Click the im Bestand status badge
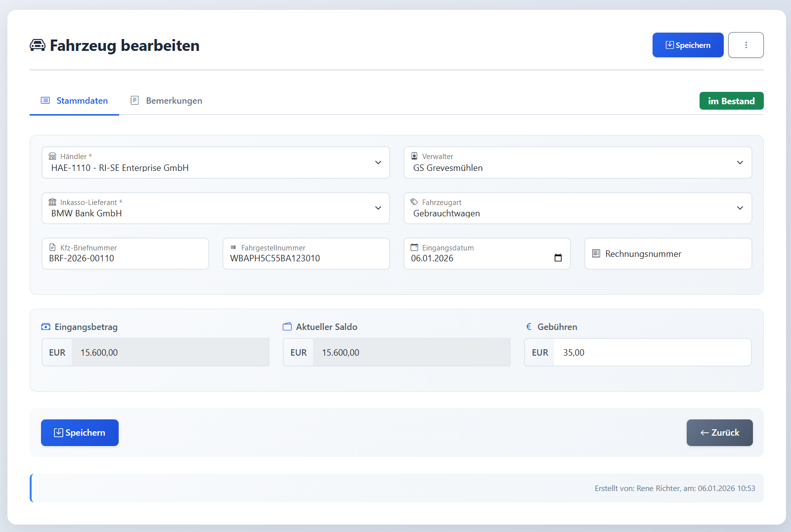Image resolution: width=791 pixels, height=532 pixels. pos(731,101)
